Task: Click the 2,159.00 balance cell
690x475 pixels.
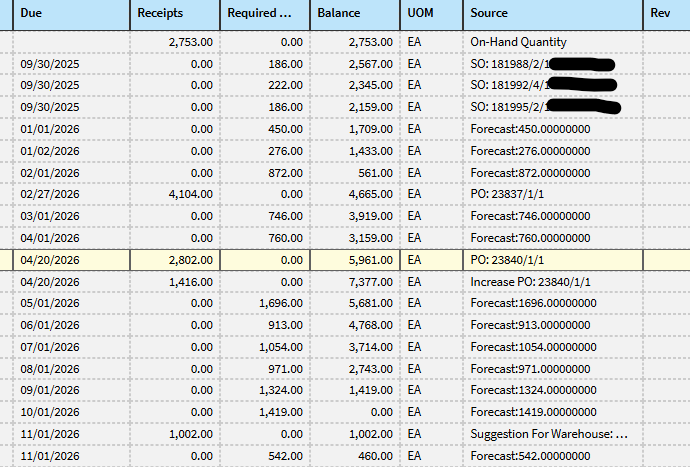Action: click(355, 107)
